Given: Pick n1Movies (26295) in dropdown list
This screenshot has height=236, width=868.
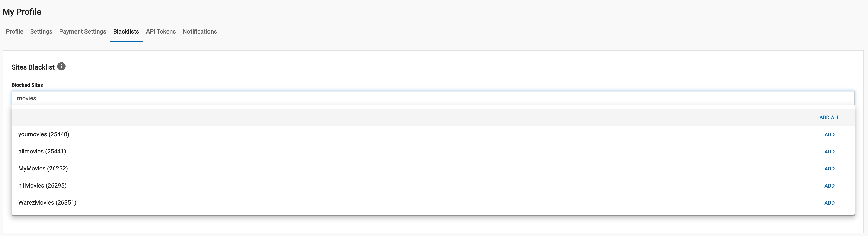Looking at the screenshot, I should point(42,185).
